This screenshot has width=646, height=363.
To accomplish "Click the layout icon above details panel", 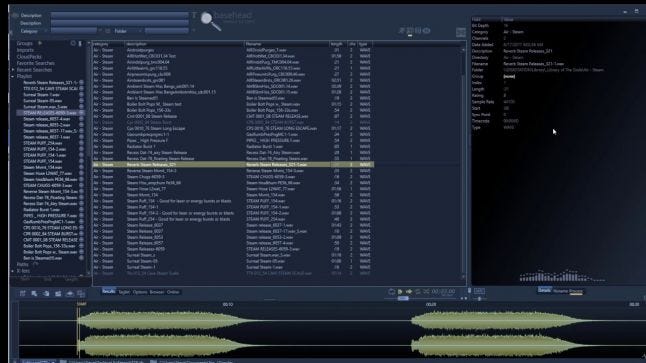I will [461, 32].
